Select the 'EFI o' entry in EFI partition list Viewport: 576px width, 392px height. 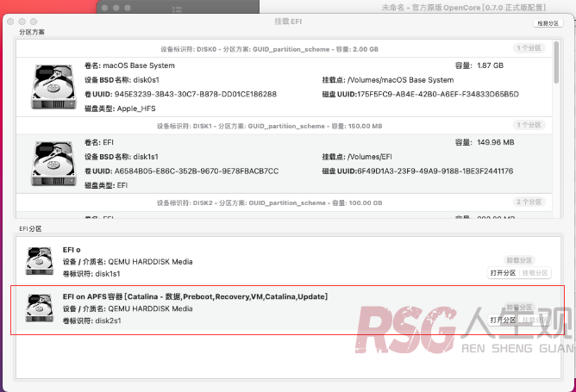[x=72, y=250]
